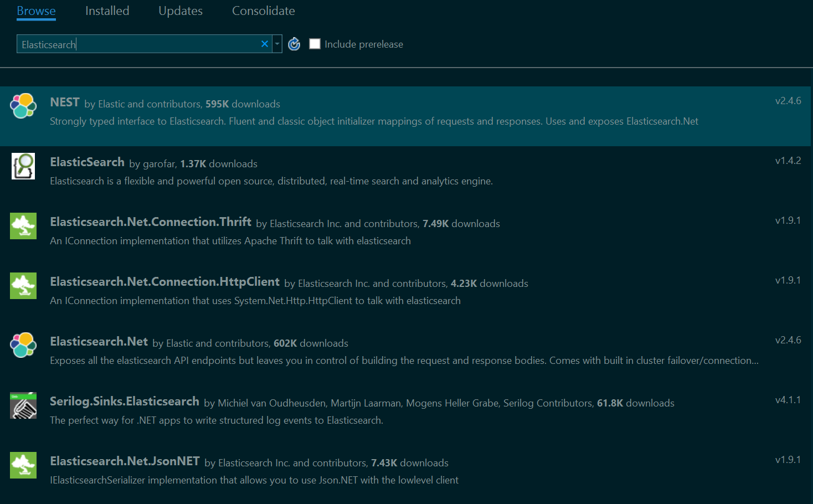Open the search box history dropdown
The height and width of the screenshot is (504, 813).
(277, 44)
